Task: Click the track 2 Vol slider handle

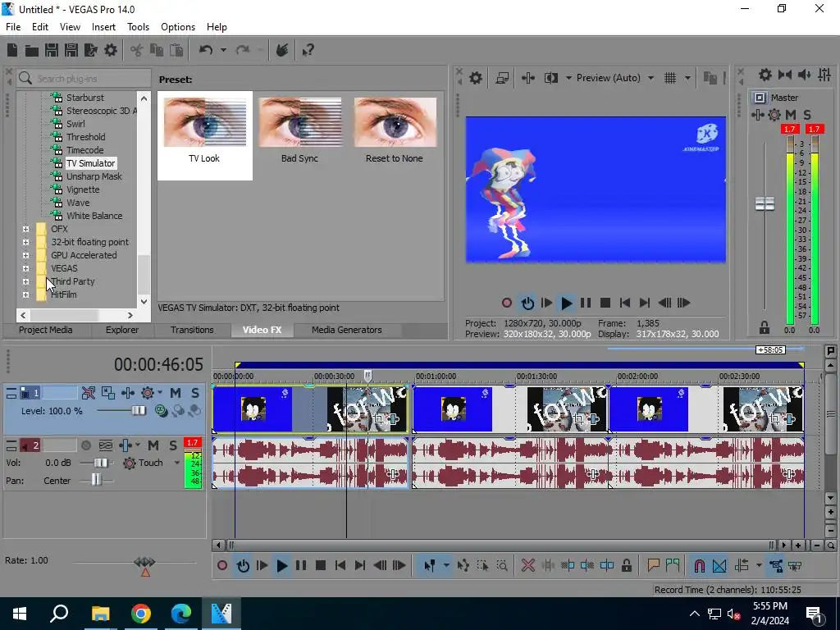Action: [x=101, y=463]
